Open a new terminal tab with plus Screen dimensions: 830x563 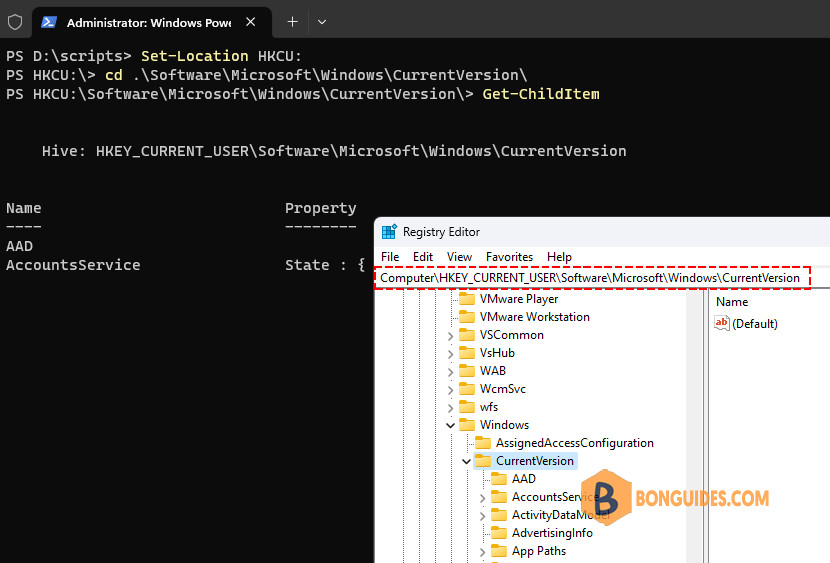pyautogui.click(x=292, y=22)
